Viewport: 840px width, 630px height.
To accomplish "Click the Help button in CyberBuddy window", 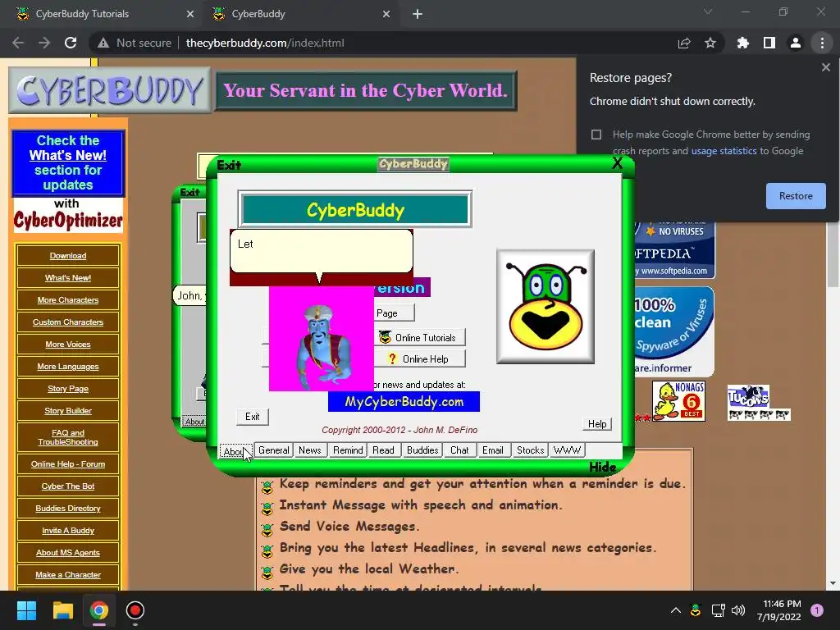I will coord(597,424).
